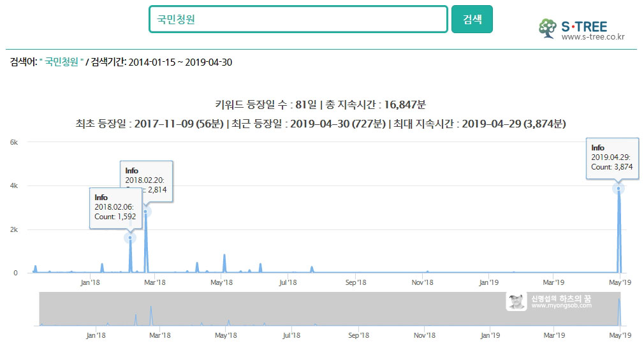Viewport: 644px width, 348px height.
Task: Click the 키워드 등장일 수 : 81일 statistic
Action: tap(266, 105)
